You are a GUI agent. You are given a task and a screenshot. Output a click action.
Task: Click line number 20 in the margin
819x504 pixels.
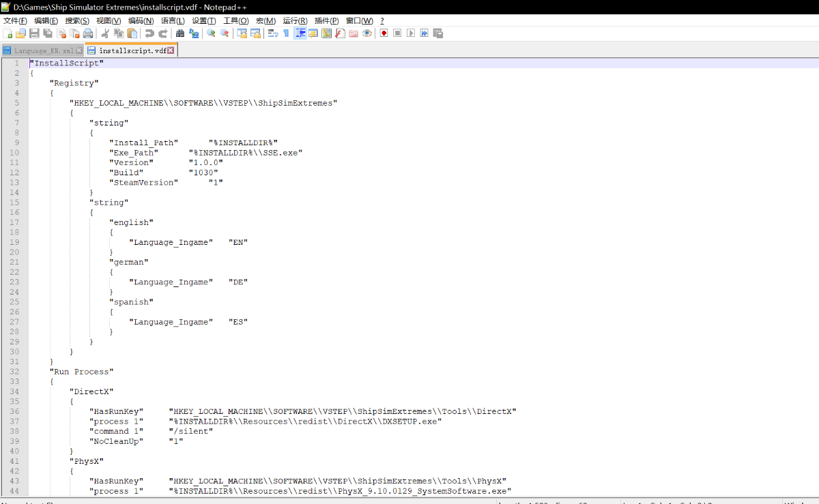click(15, 252)
